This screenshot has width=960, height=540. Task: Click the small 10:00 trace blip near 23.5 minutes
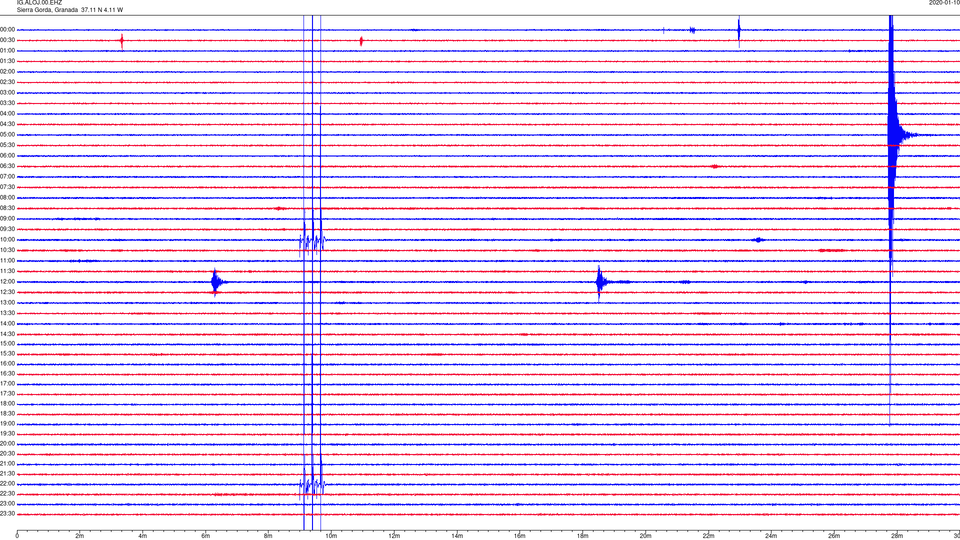coord(759,240)
